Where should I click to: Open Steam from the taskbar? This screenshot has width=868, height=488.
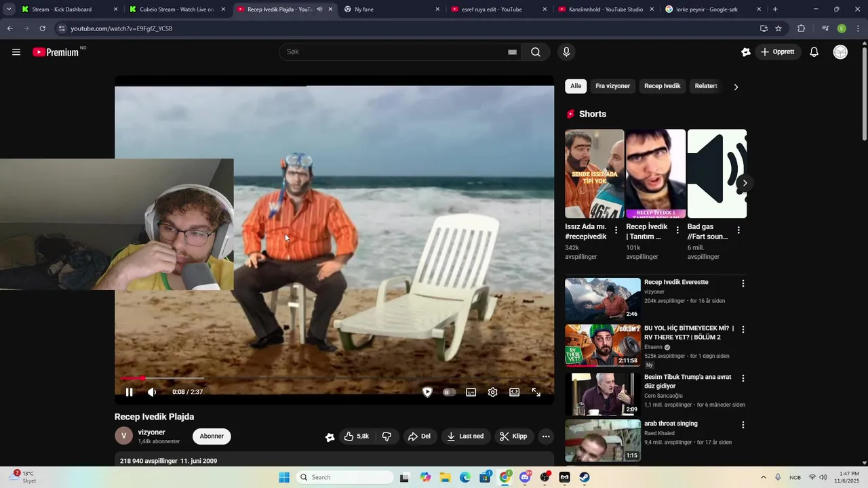(x=585, y=477)
